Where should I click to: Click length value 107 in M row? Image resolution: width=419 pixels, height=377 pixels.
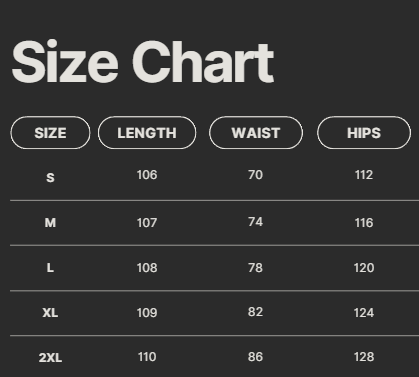147,222
